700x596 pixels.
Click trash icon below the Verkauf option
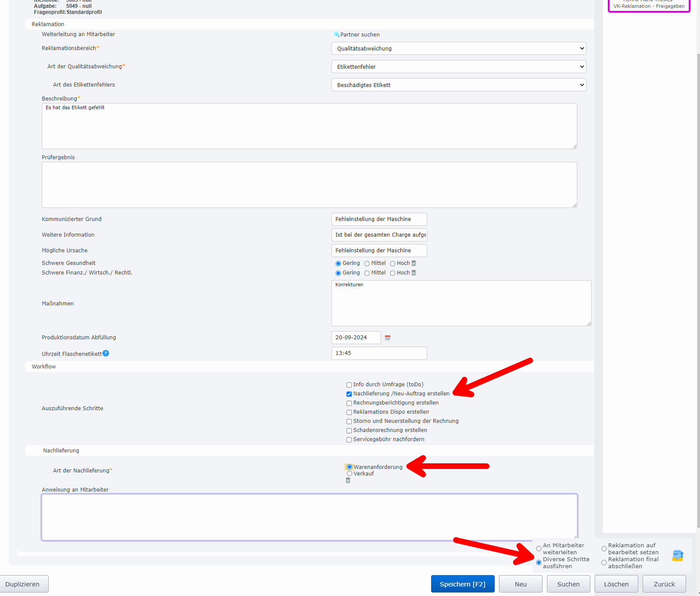(348, 480)
